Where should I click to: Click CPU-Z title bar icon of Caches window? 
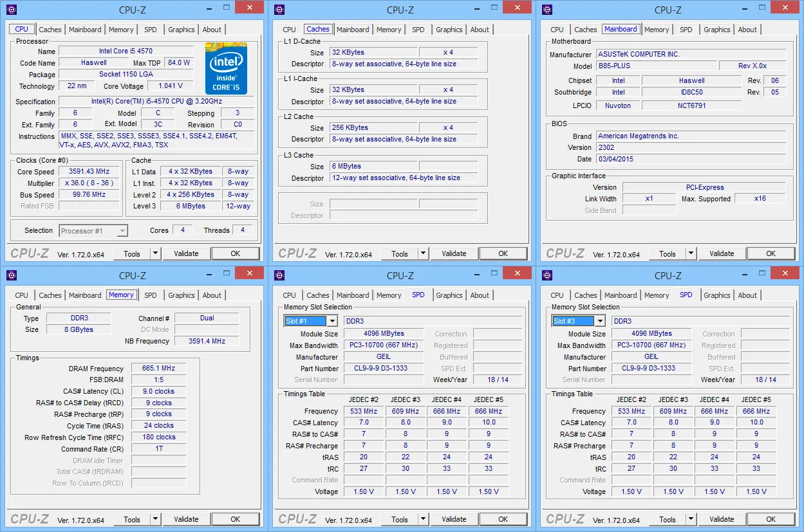pyautogui.click(x=279, y=10)
